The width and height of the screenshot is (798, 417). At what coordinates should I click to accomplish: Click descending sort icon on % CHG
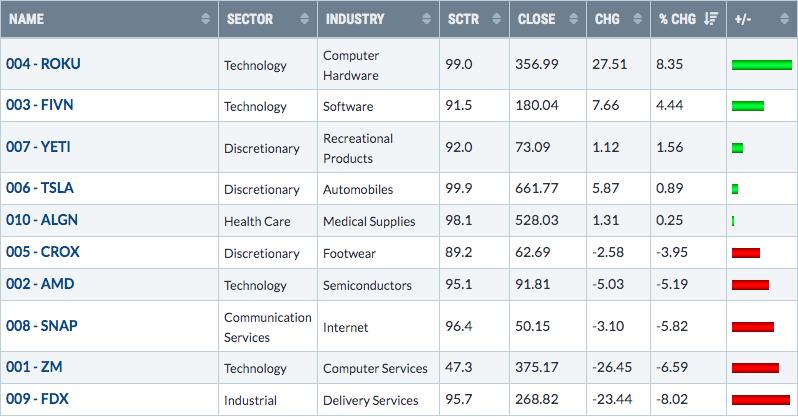point(711,19)
